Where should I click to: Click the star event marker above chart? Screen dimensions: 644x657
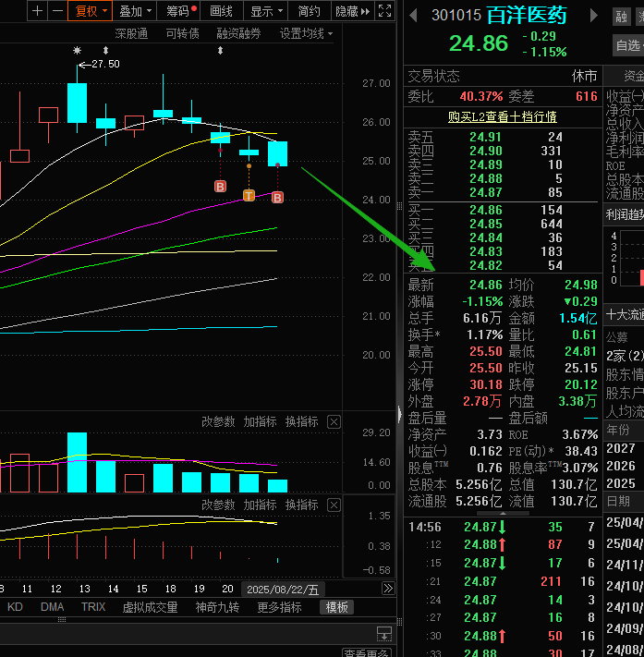77,51
